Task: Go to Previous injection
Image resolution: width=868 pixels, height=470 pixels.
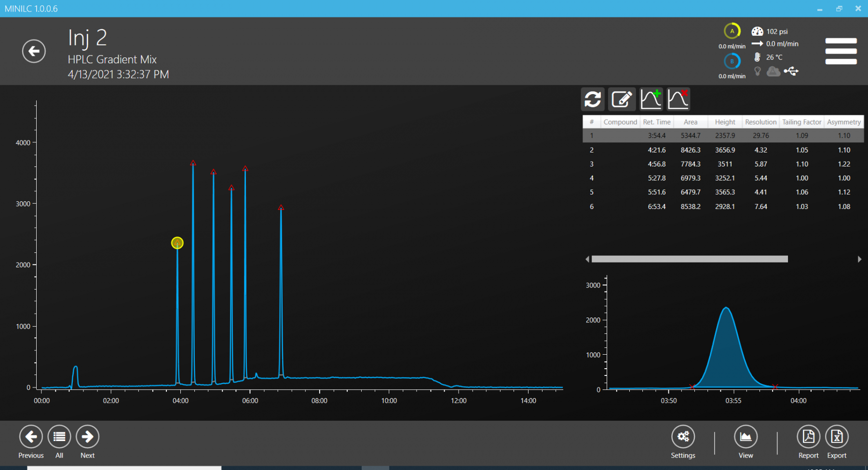Action: click(31, 437)
